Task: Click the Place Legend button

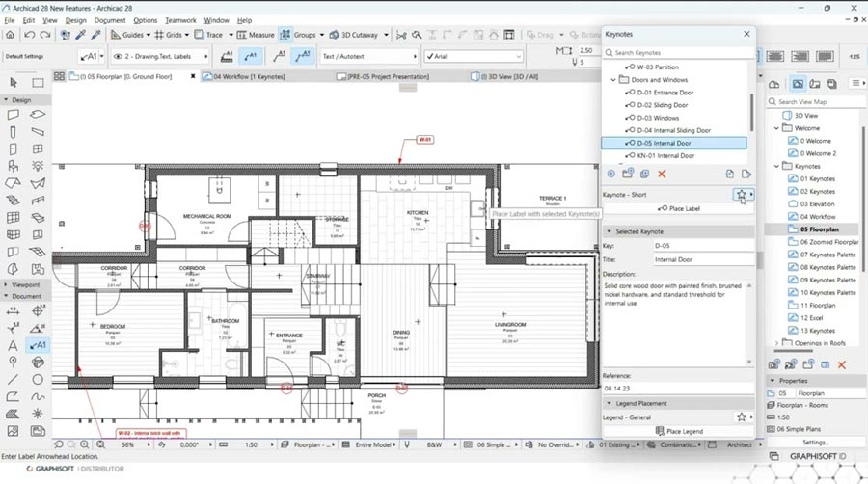Action: click(679, 431)
